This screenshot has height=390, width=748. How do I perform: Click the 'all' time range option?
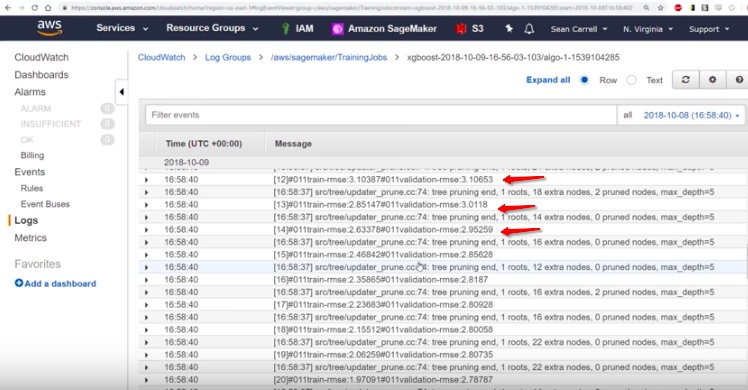click(x=628, y=115)
